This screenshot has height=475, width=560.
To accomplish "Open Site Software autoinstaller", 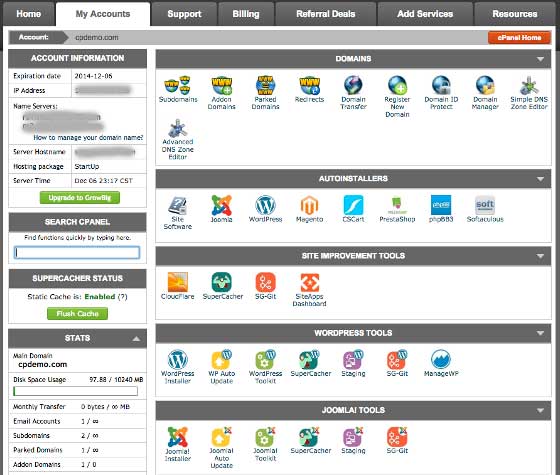I will click(178, 212).
